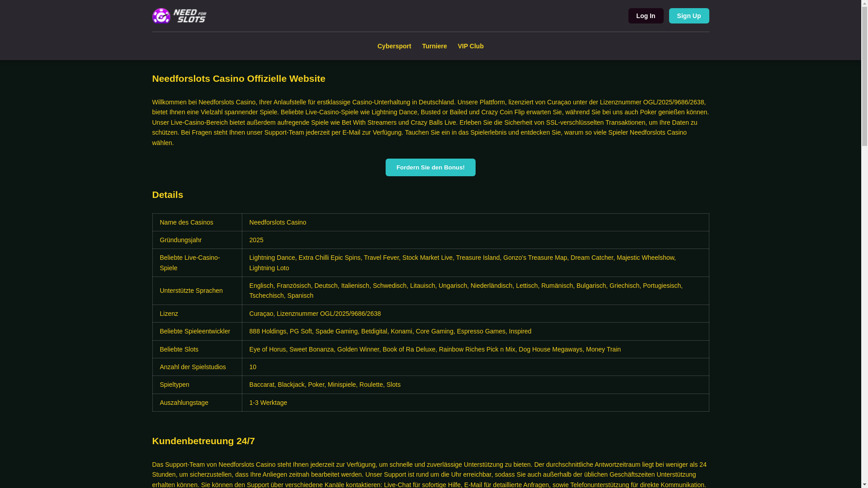This screenshot has height=488, width=868.
Task: Click the Lightning Dance games list cell
Action: point(475,263)
